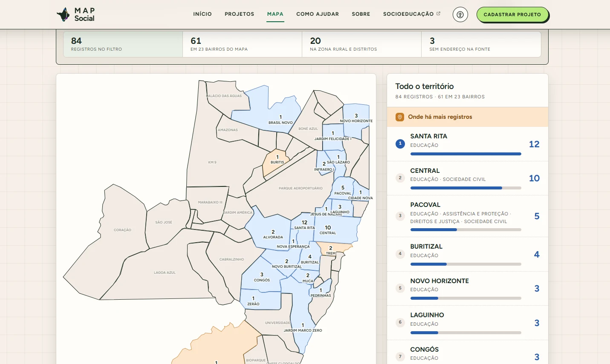610x364 pixels.
Task: Select the 84 Registros no Filtro card
Action: pos(123,44)
